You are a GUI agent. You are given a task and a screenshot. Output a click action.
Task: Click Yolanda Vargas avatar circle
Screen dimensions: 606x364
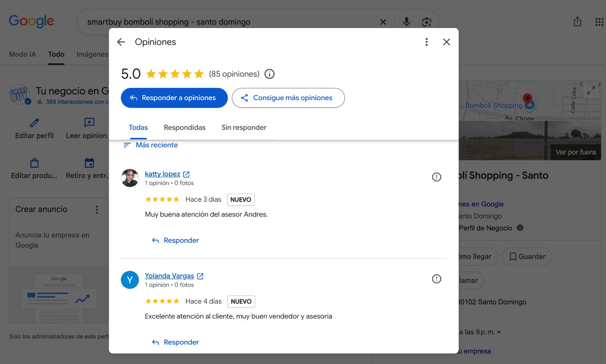pos(130,280)
